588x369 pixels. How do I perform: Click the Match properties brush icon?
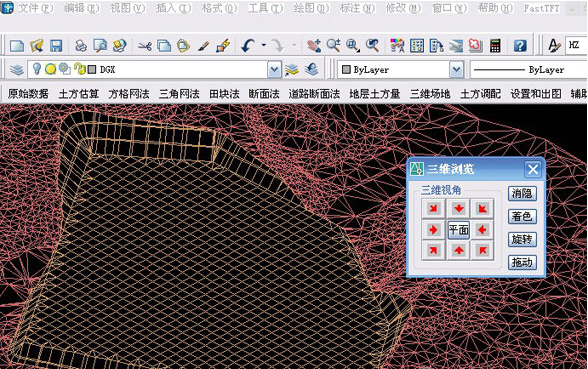click(203, 46)
